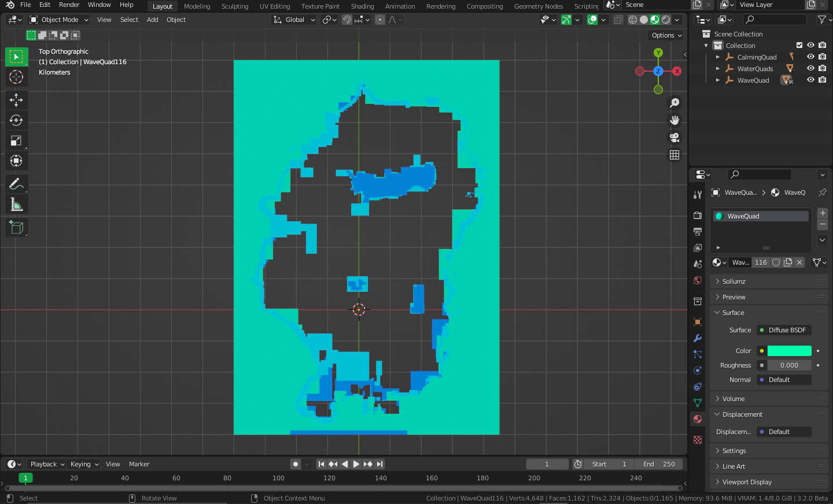This screenshot has width=833, height=504.
Task: Toggle auto keying record button
Action: point(296,464)
